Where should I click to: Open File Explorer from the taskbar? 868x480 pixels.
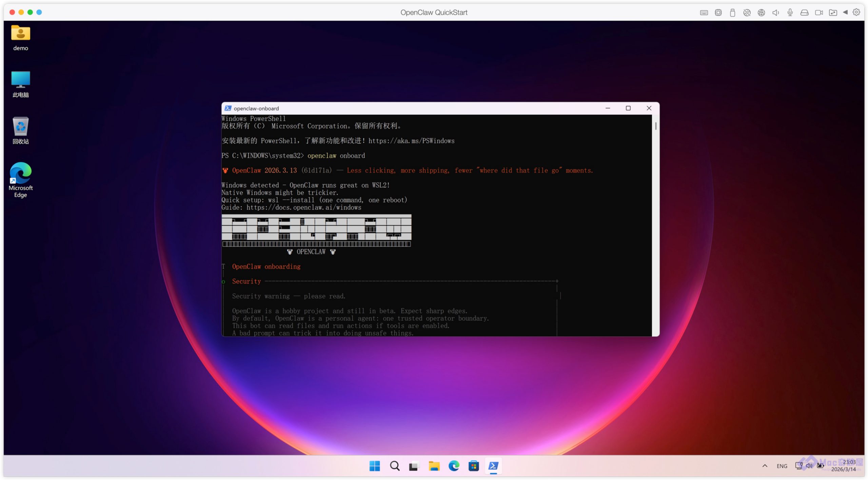click(x=434, y=466)
